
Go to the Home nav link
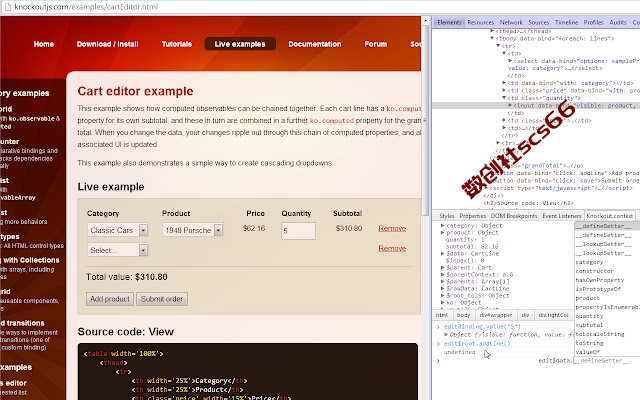(44, 44)
